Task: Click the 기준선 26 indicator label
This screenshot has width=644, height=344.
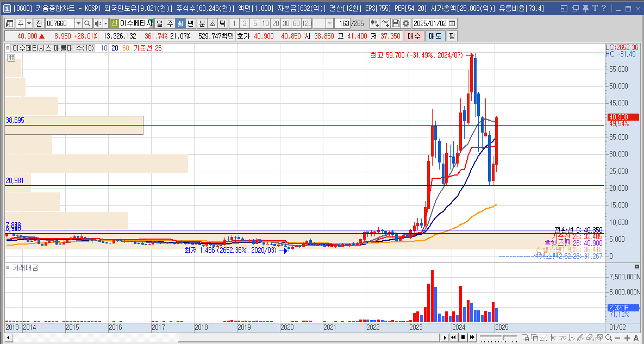Action: pos(147,48)
